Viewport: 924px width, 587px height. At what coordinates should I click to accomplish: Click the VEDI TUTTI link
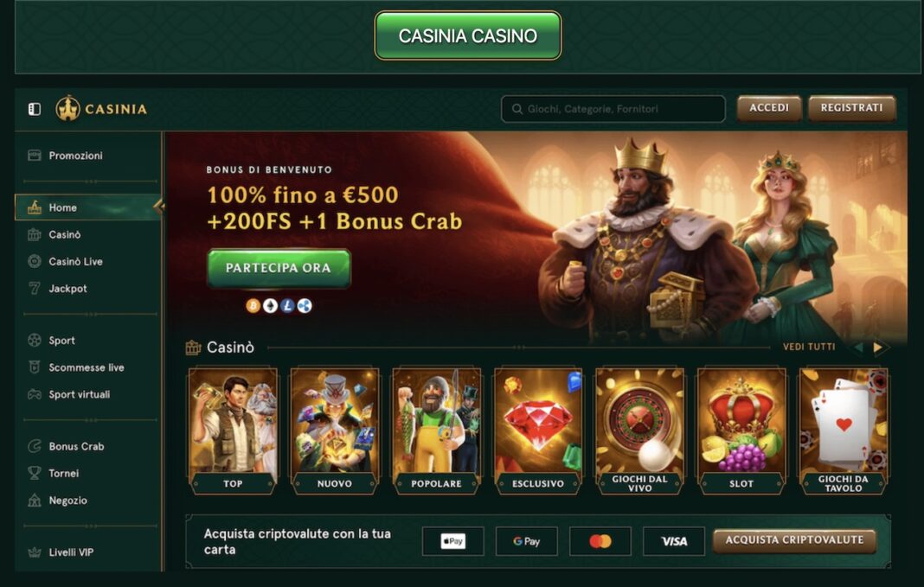pos(808,347)
